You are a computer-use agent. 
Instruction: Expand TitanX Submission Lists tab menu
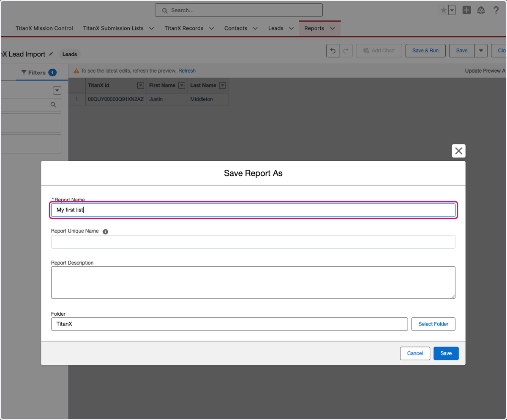point(152,28)
